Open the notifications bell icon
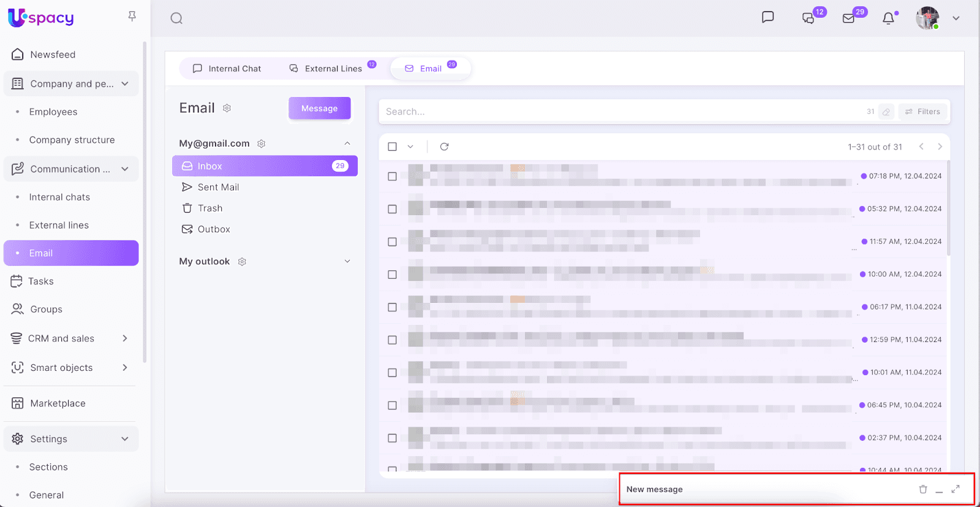Screen dimensions: 980x507 (x=888, y=18)
